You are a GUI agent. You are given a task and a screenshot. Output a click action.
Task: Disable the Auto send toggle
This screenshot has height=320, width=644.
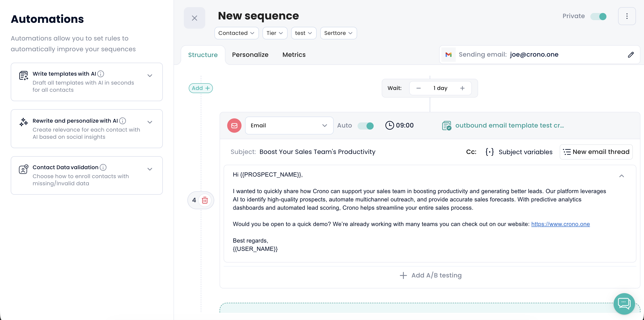coord(366,126)
